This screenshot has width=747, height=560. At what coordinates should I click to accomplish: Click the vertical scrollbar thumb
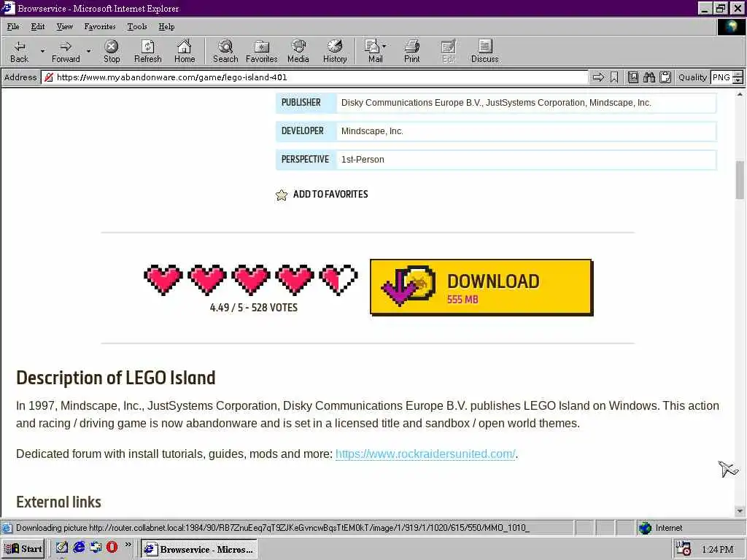point(740,180)
